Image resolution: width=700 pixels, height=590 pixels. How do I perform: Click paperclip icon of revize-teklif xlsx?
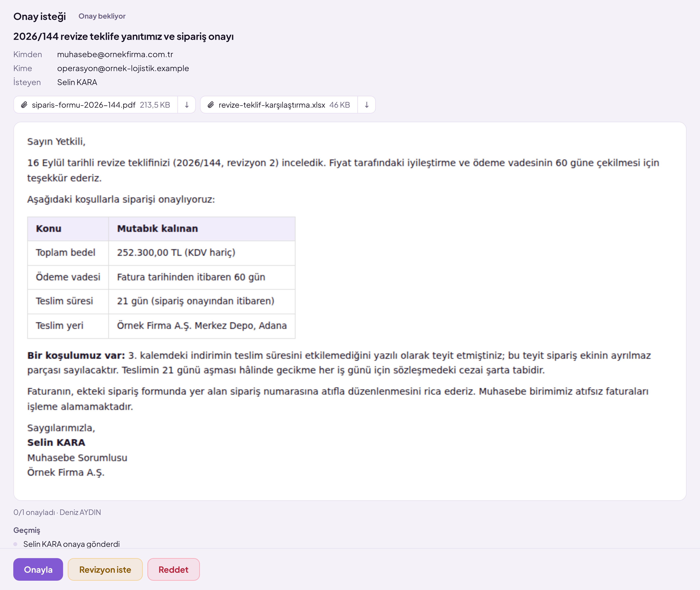(211, 105)
